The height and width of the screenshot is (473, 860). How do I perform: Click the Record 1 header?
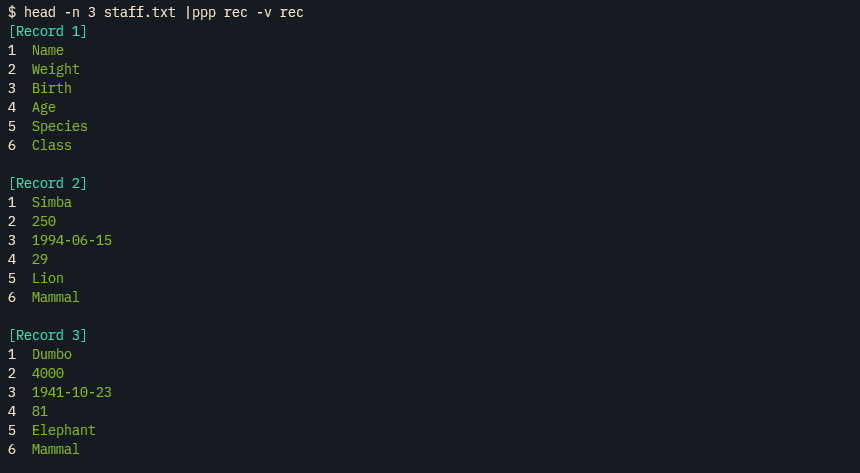coord(48,31)
